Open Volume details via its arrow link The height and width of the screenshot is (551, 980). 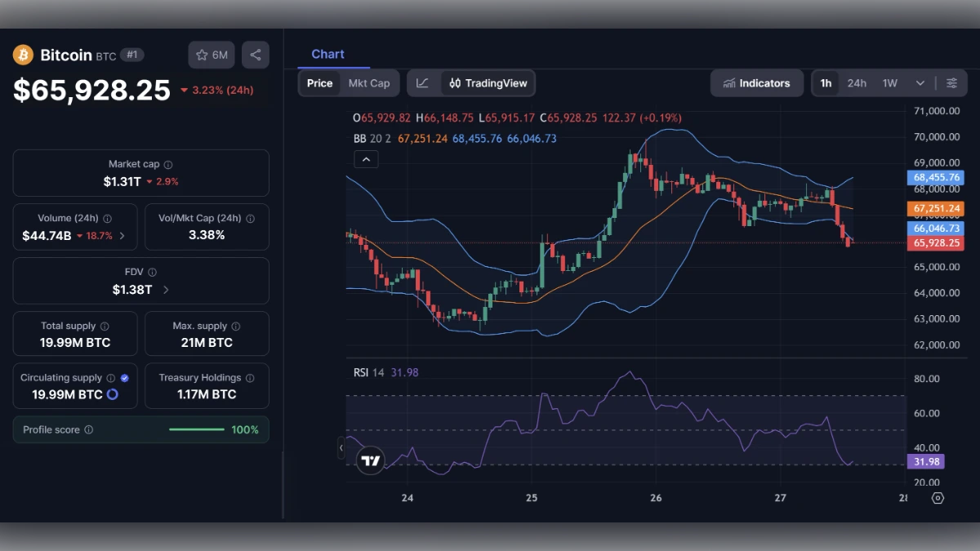[122, 235]
